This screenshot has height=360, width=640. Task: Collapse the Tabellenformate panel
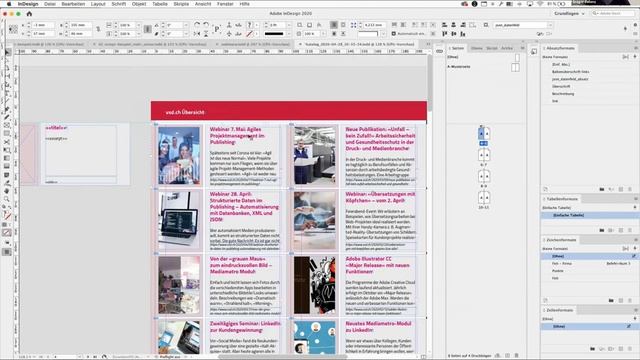coord(544,199)
